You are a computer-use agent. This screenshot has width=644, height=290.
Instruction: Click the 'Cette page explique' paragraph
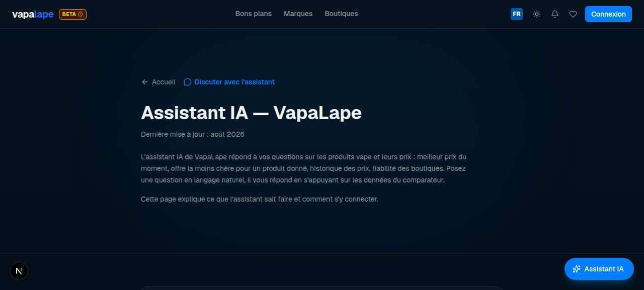(260, 199)
